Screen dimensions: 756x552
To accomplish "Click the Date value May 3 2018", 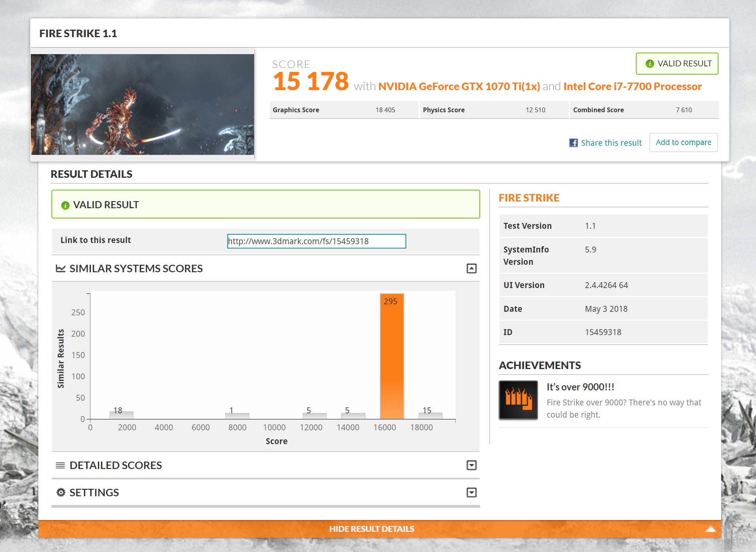I will [606, 309].
